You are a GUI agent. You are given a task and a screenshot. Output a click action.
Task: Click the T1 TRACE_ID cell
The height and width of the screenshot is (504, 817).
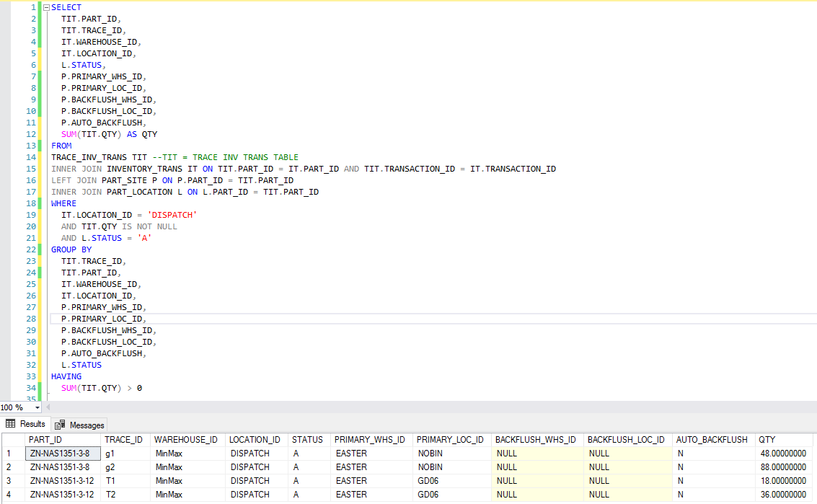125,480
